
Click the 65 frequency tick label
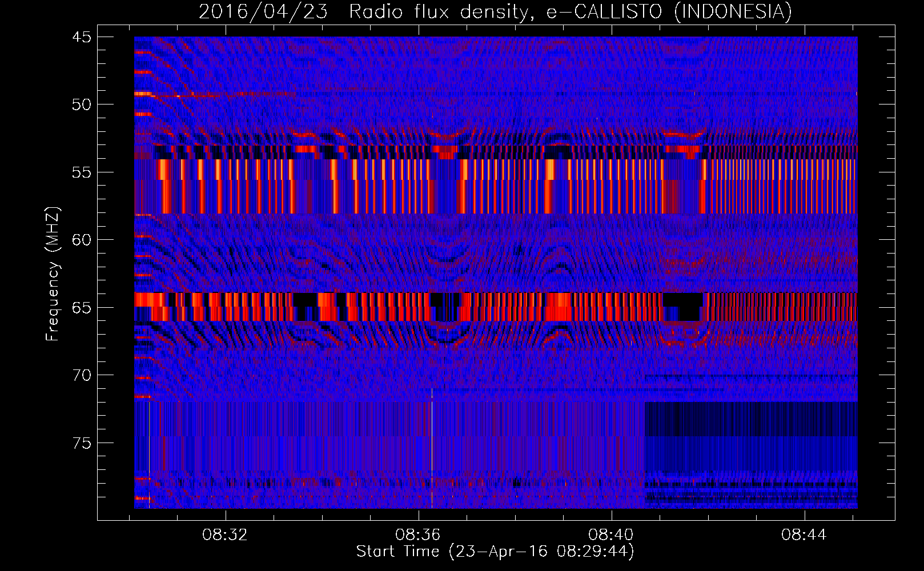point(82,308)
